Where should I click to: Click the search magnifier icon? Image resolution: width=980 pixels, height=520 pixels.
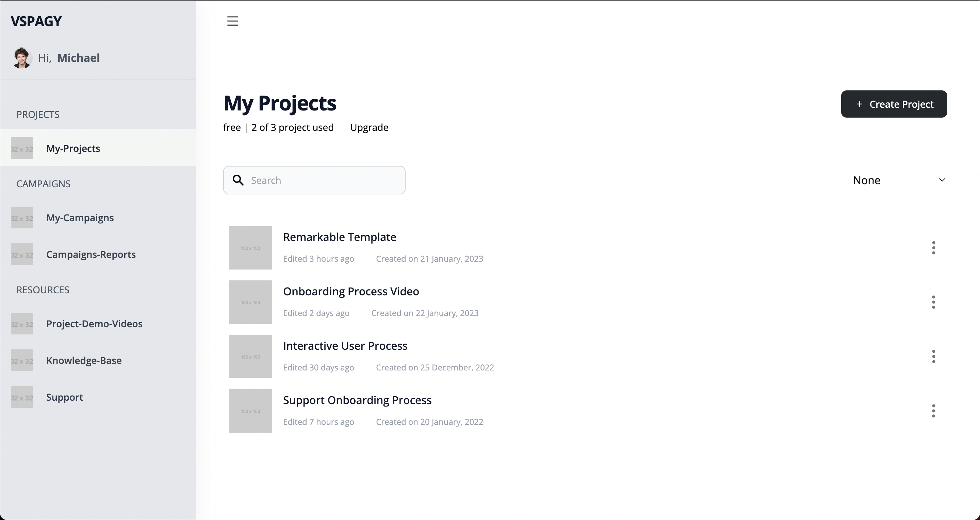coord(238,180)
